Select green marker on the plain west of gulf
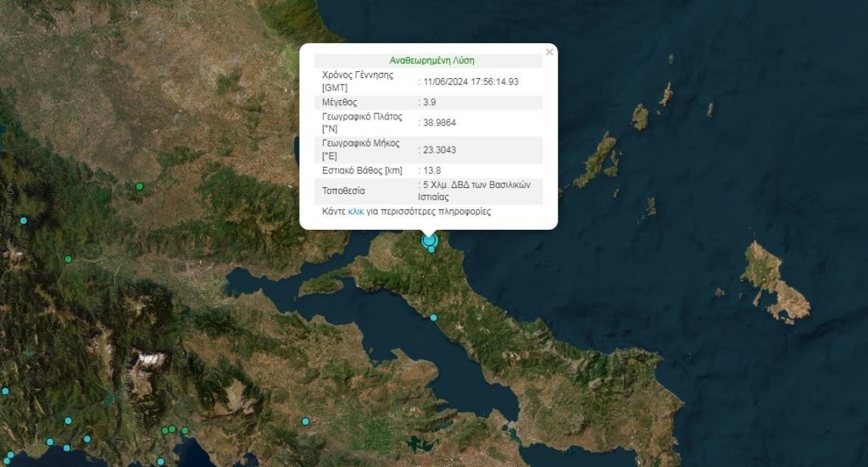 (69, 259)
